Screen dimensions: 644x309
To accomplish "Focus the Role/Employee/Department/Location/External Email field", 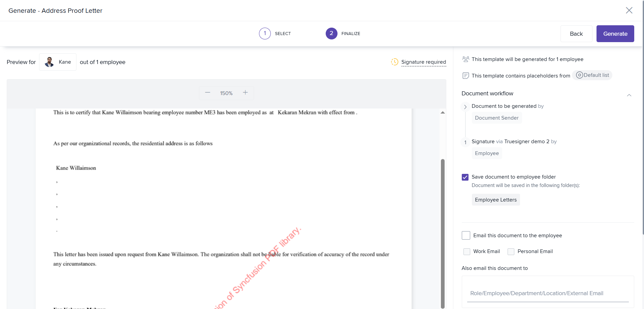I will (x=548, y=293).
